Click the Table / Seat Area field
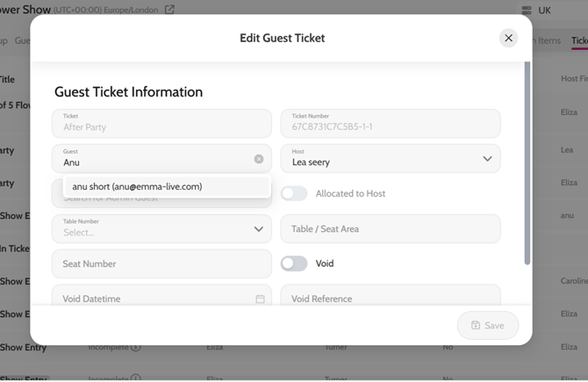588x382 pixels. click(x=391, y=229)
